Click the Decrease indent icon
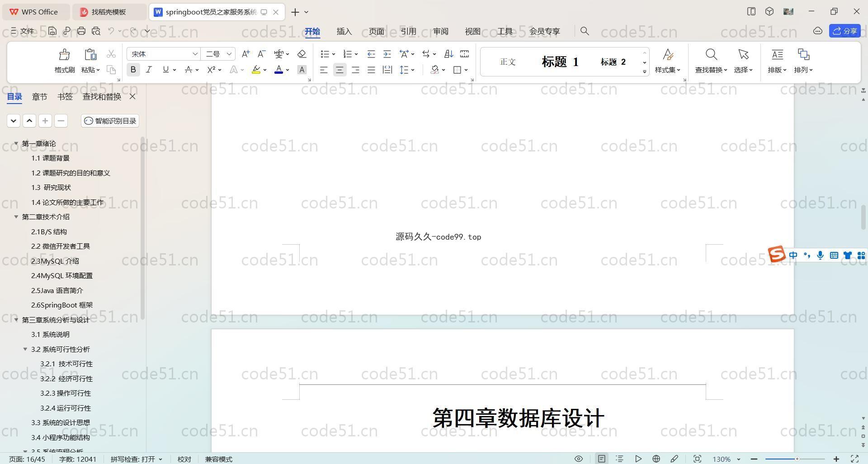868x464 pixels. click(x=371, y=54)
